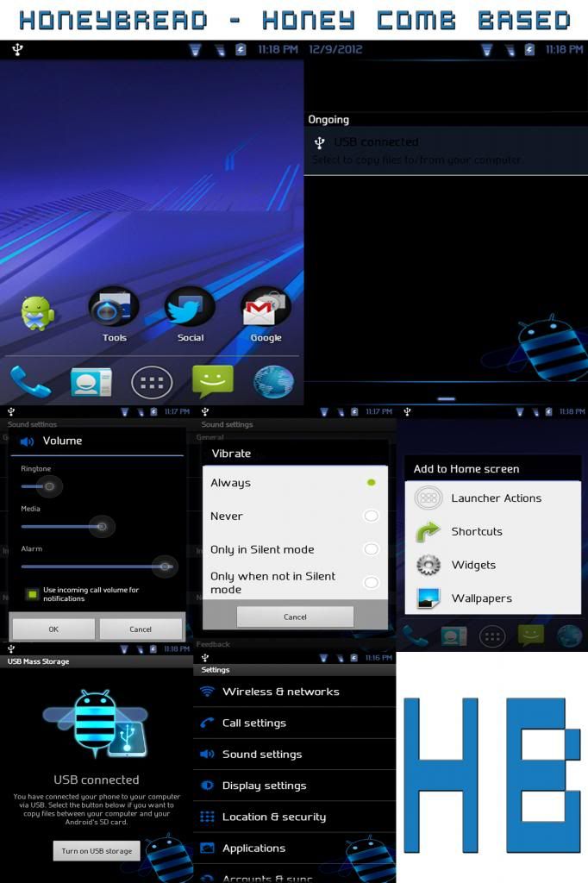This screenshot has width=588, height=883.
Task: Open the Browser globe icon
Action: [273, 381]
